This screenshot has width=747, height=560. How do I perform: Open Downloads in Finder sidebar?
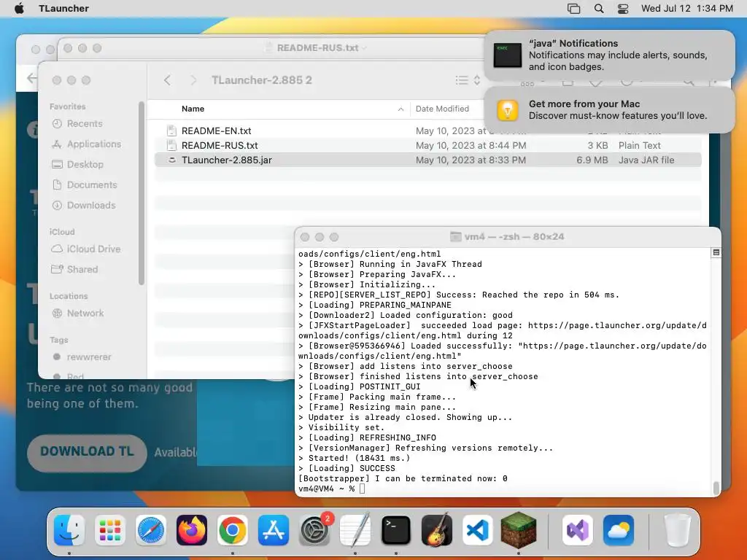91,205
